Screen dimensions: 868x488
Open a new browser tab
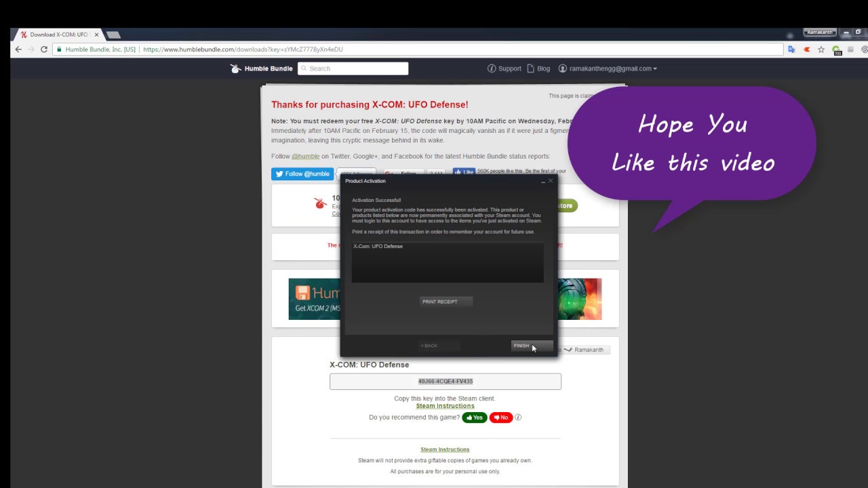(x=113, y=35)
